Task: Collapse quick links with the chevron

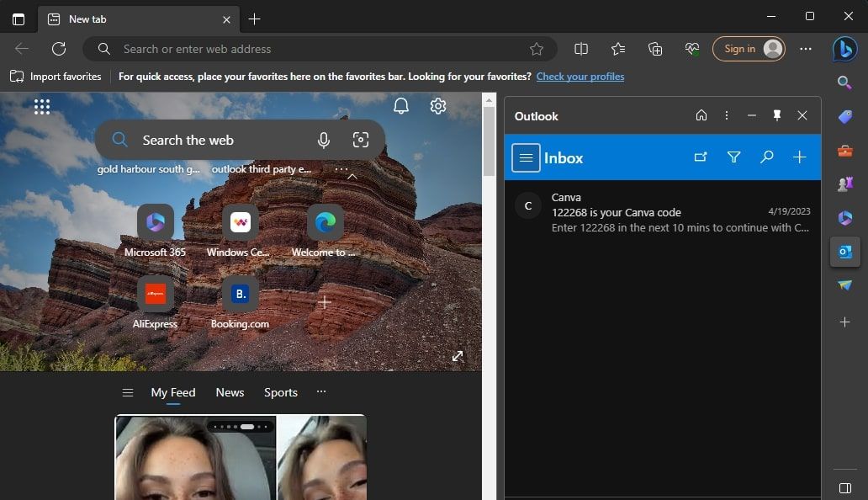Action: click(x=352, y=177)
